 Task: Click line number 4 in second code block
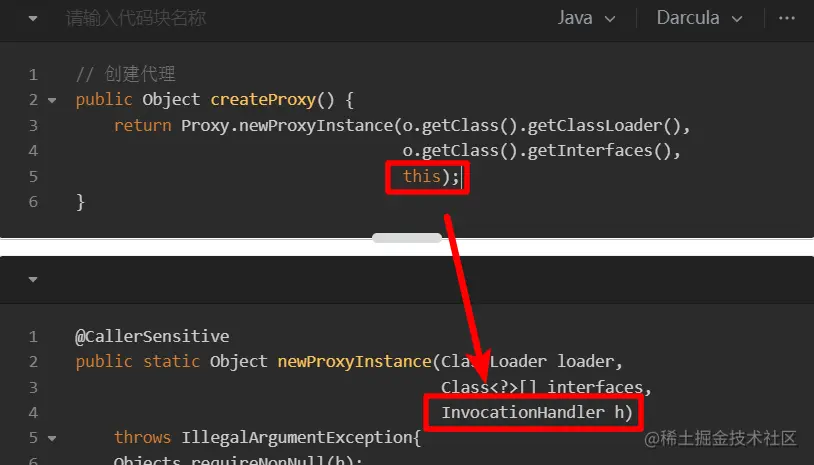(33, 413)
